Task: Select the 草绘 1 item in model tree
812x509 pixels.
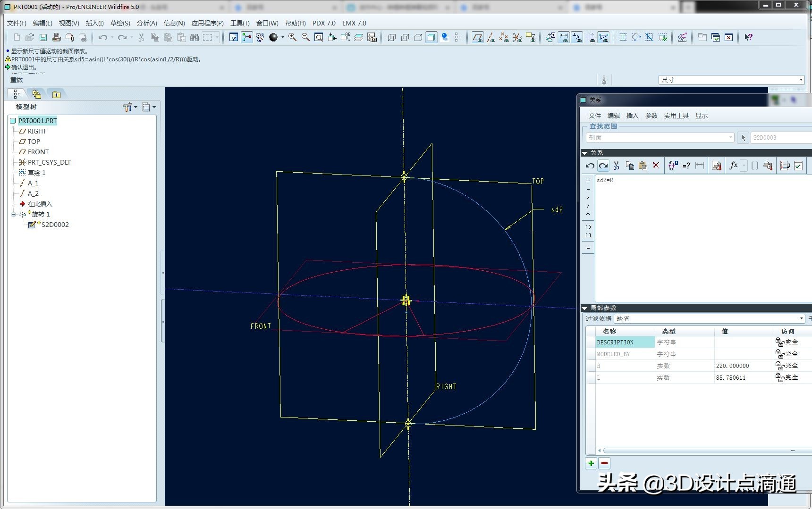Action: [36, 173]
